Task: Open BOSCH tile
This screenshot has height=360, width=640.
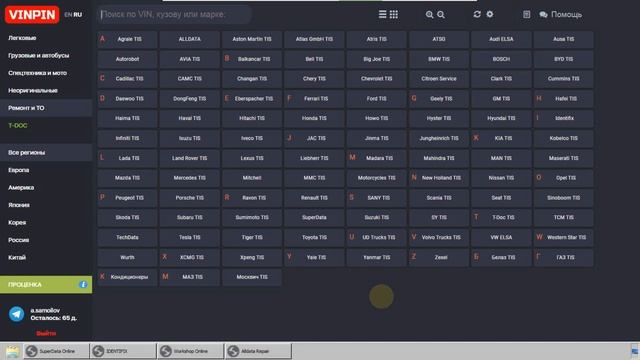Action: [x=501, y=59]
